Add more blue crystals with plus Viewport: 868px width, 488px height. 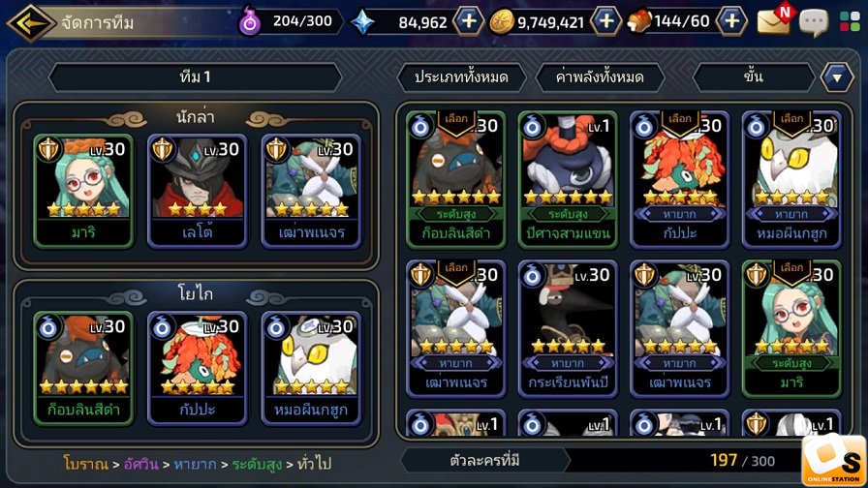click(x=468, y=21)
